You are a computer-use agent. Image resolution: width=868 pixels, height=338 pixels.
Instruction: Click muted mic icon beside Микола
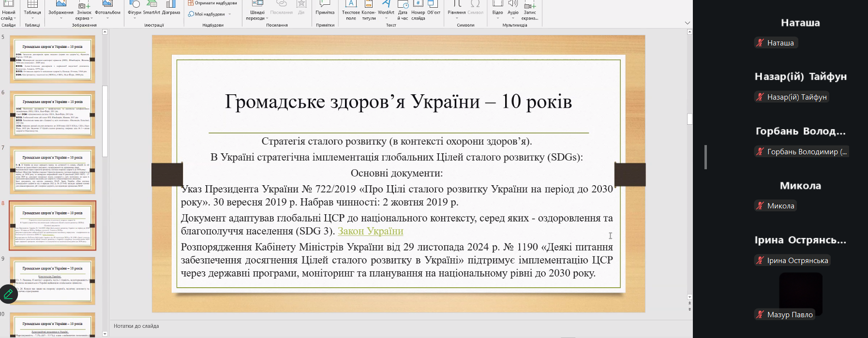pos(761,206)
